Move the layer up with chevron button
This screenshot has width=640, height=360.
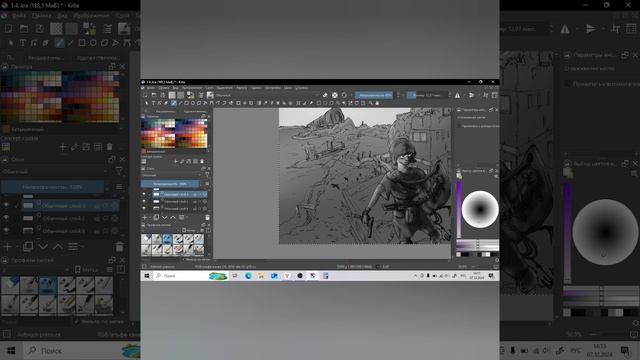pyautogui.click(x=173, y=218)
